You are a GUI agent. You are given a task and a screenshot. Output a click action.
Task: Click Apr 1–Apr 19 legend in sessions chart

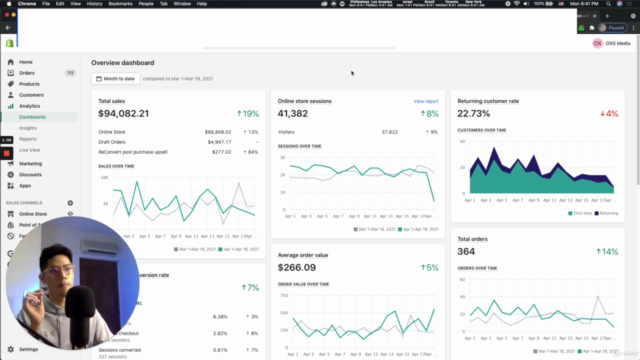[x=418, y=229]
